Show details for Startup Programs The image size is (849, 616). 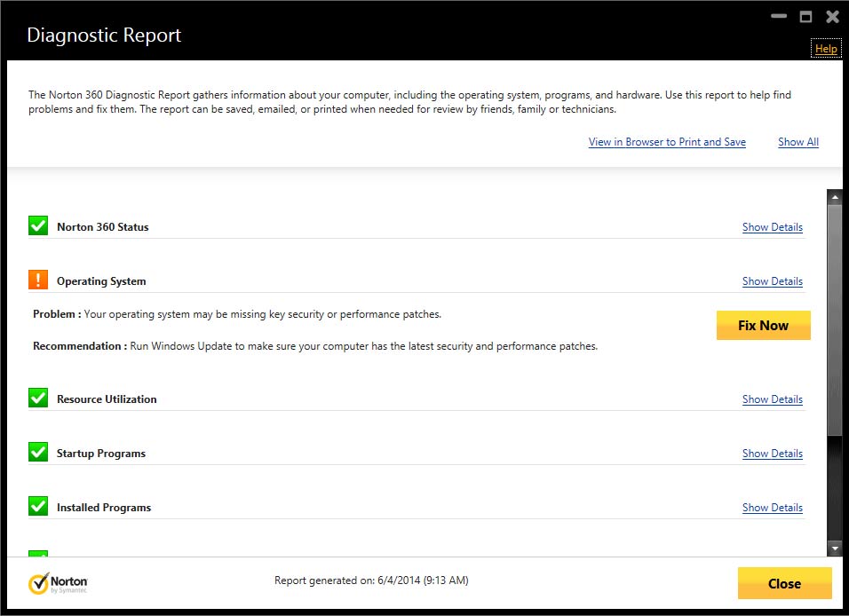click(x=772, y=454)
